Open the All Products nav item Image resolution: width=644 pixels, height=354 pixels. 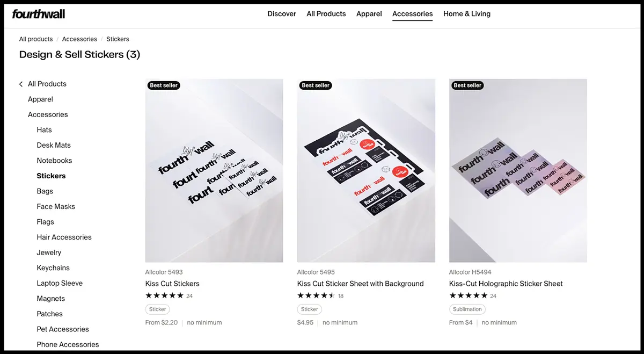[326, 14]
